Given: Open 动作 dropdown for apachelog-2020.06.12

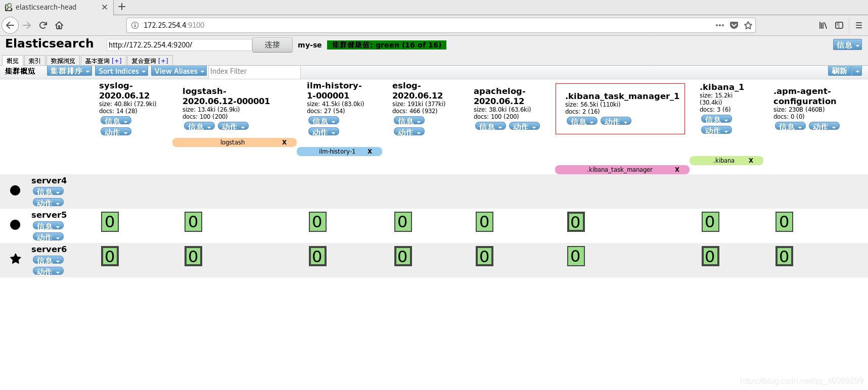Looking at the screenshot, I should (524, 126).
